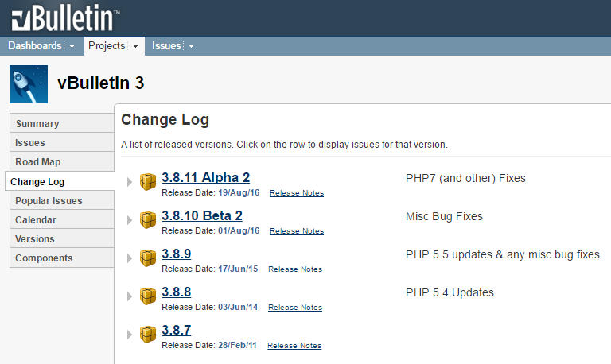
Task: Open the Issues sidebar tab
Action: click(x=62, y=142)
